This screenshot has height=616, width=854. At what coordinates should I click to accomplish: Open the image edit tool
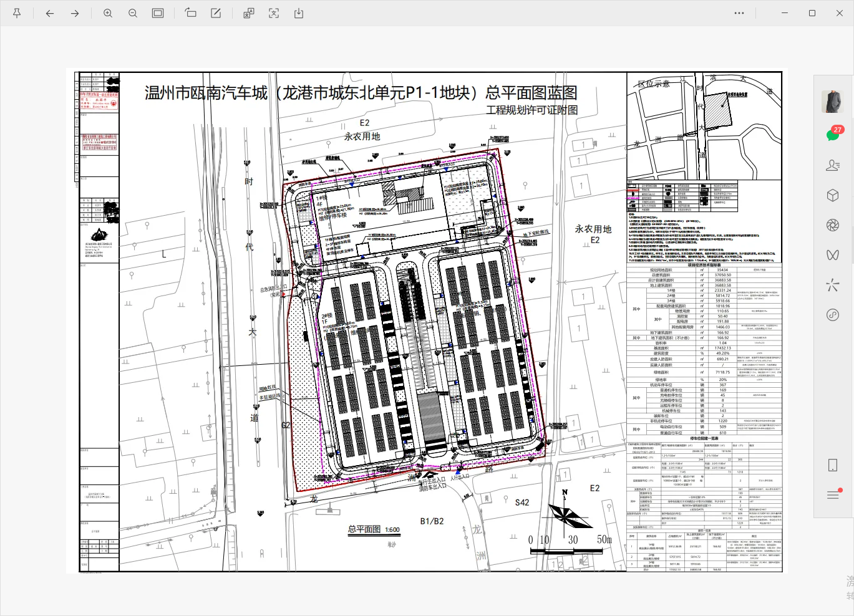click(x=216, y=13)
